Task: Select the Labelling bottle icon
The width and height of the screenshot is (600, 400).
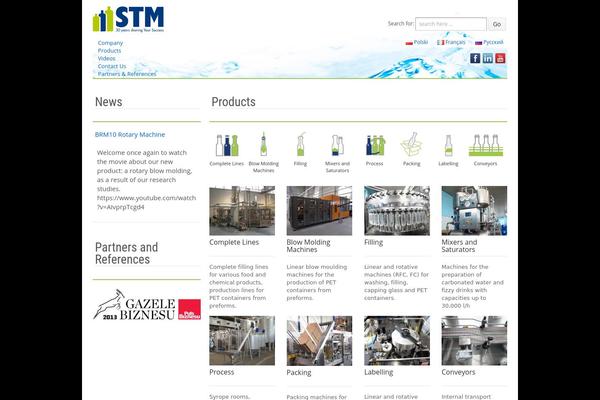Action: [448, 145]
